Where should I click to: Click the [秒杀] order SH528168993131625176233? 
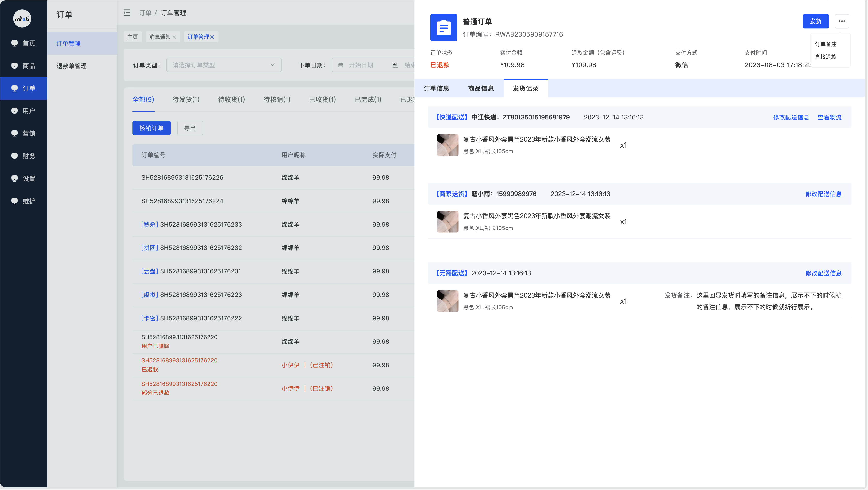pos(191,225)
